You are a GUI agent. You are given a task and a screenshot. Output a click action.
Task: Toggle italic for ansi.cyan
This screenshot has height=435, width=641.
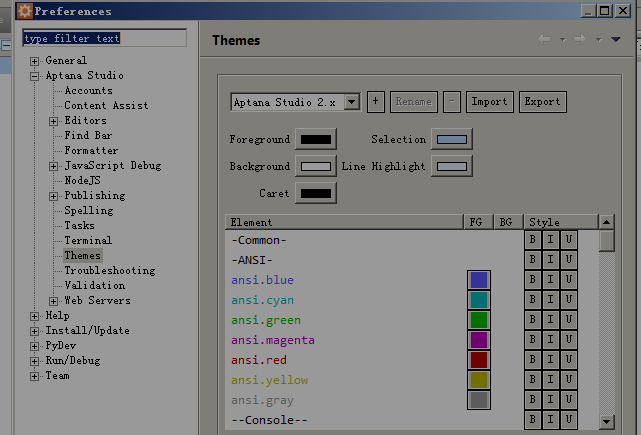point(551,300)
